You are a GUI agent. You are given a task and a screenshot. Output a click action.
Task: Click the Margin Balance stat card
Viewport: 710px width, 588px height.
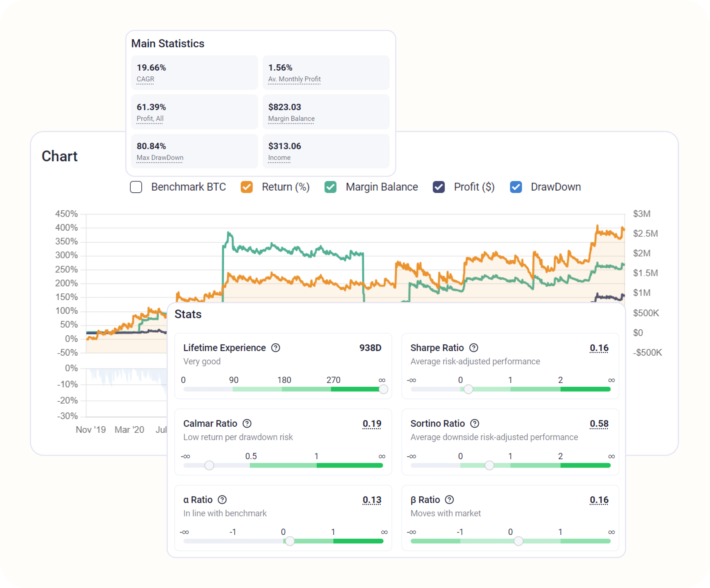[326, 112]
